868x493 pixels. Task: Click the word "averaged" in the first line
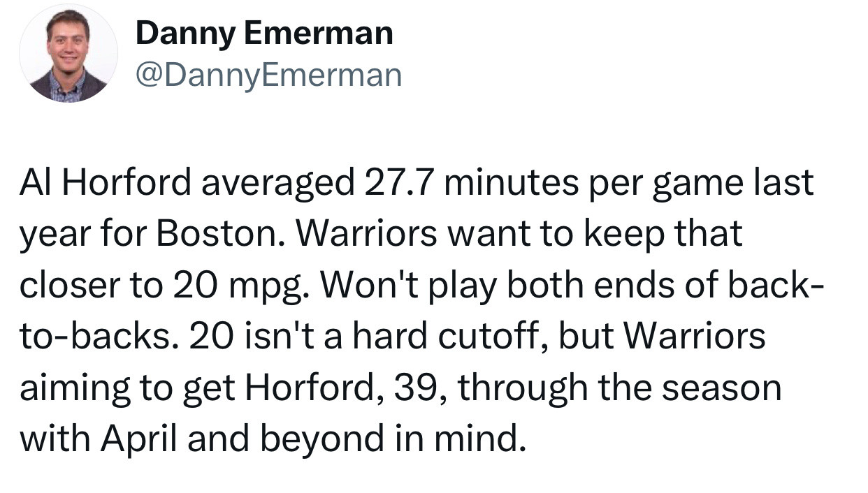(275, 184)
